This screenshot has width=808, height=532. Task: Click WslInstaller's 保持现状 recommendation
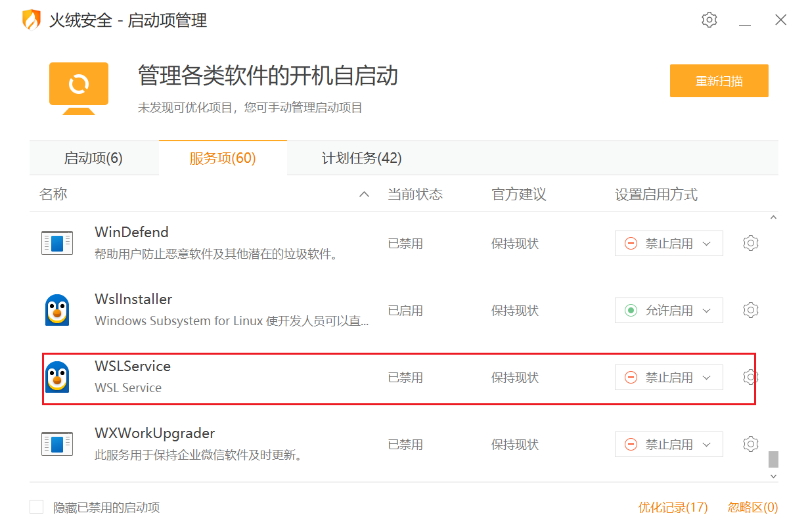click(x=515, y=310)
